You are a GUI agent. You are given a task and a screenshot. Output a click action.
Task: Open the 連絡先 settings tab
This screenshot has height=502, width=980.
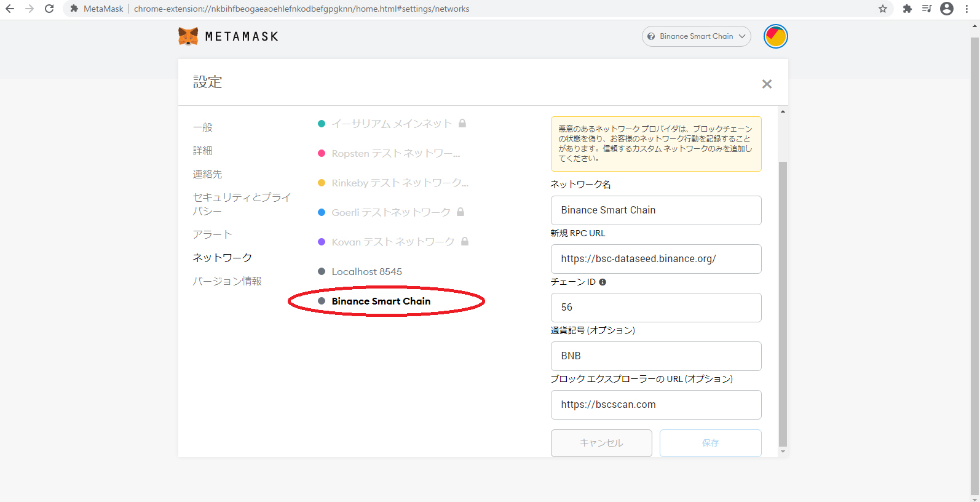tap(208, 174)
